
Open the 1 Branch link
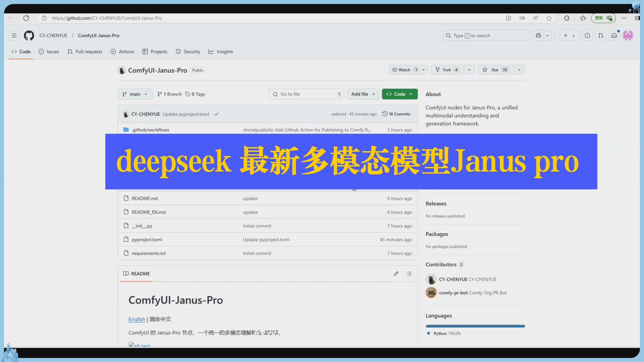click(169, 94)
